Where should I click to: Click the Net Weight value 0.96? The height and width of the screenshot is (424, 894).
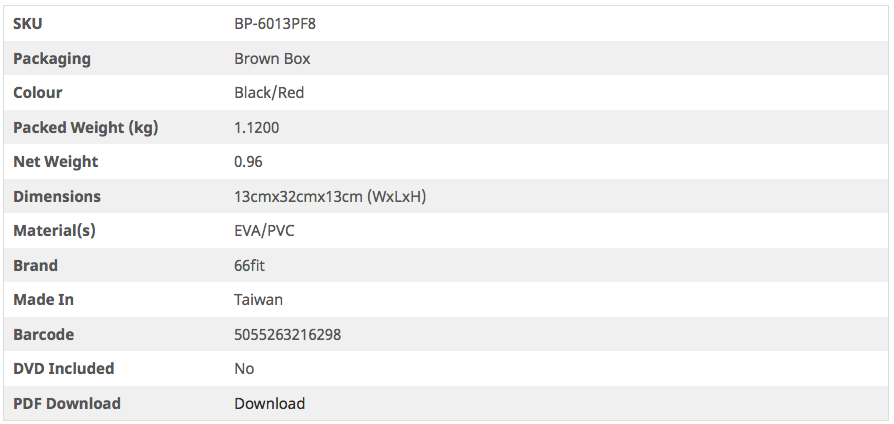pyautogui.click(x=248, y=162)
